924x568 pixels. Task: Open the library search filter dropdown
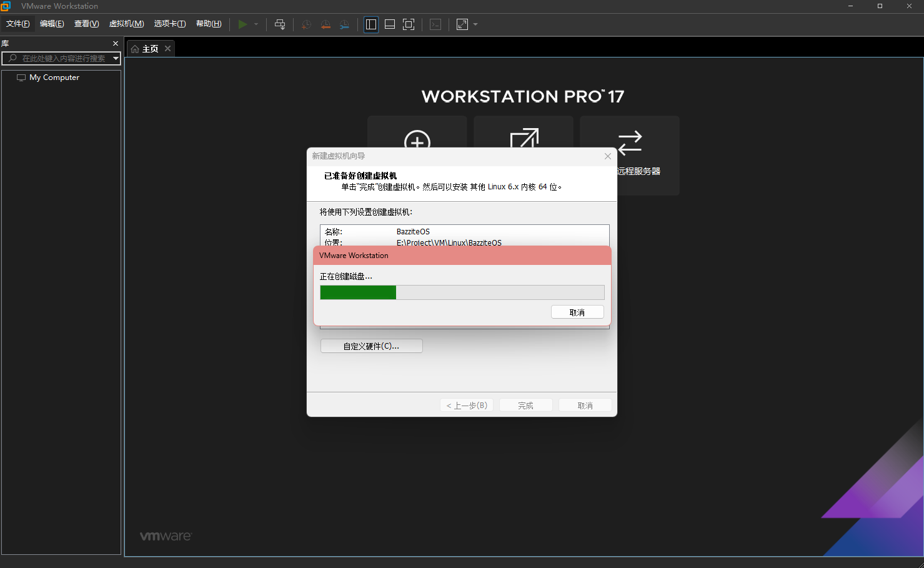[115, 58]
